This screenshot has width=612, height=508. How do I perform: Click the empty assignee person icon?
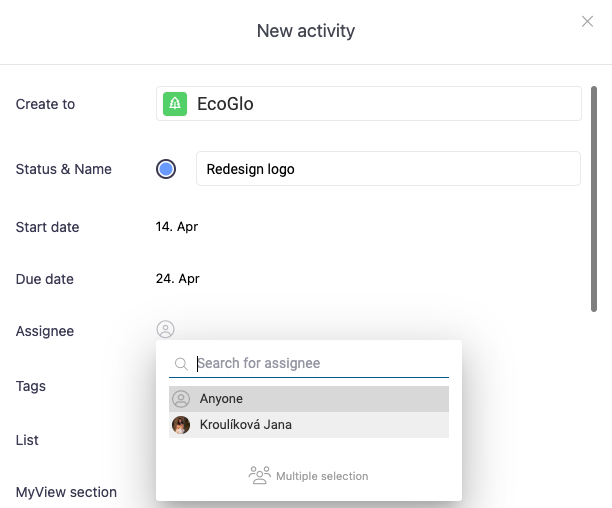tap(166, 330)
